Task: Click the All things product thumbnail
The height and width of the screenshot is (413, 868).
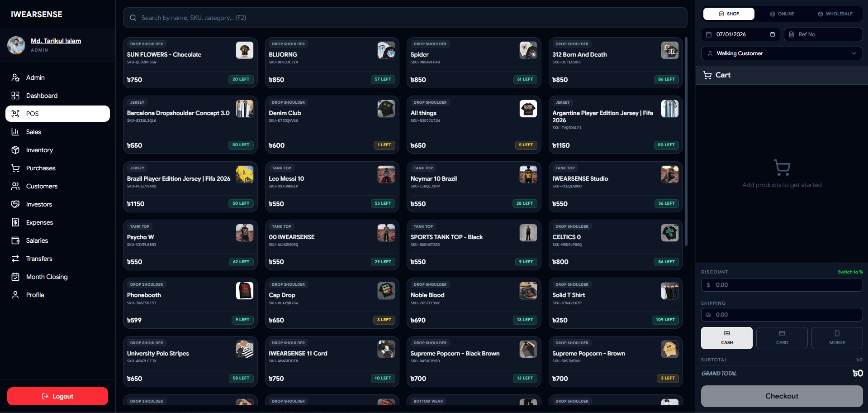Action: (x=528, y=109)
